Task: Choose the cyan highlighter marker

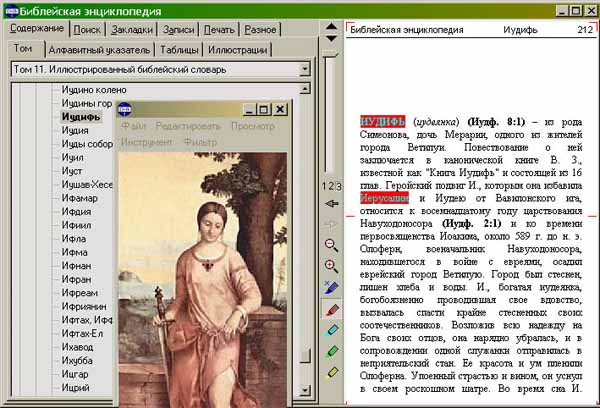Action: (x=331, y=329)
